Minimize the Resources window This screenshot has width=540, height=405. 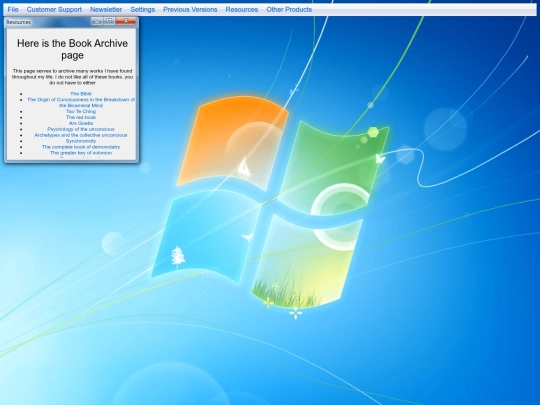(97, 21)
